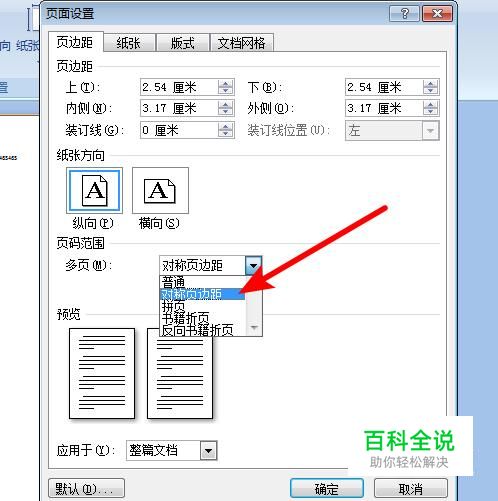Decrease the 外侧 margin with down arrow
This screenshot has width=498, height=501.
(430, 112)
